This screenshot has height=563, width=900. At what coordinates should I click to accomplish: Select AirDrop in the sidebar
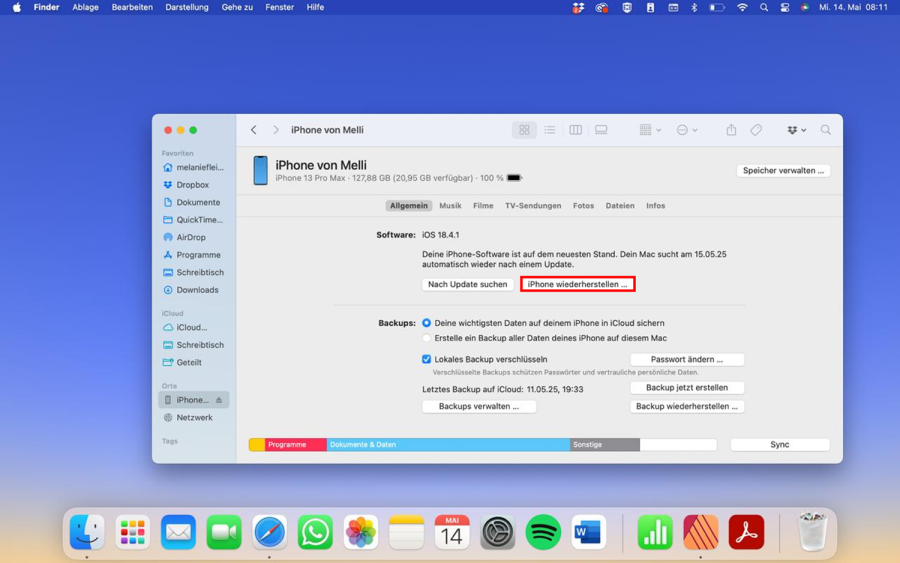click(193, 238)
